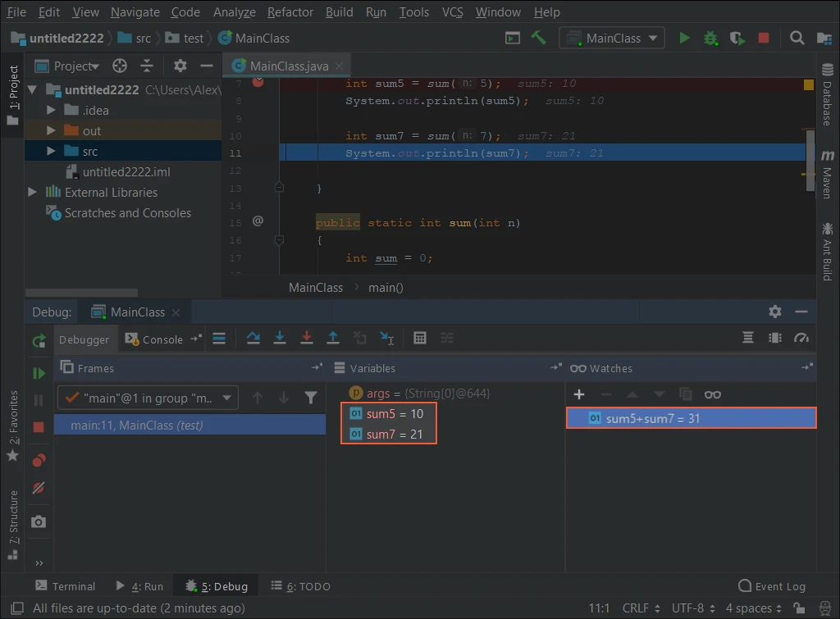Expand the .idea folder
Screen dimensions: 840x619
point(51,110)
